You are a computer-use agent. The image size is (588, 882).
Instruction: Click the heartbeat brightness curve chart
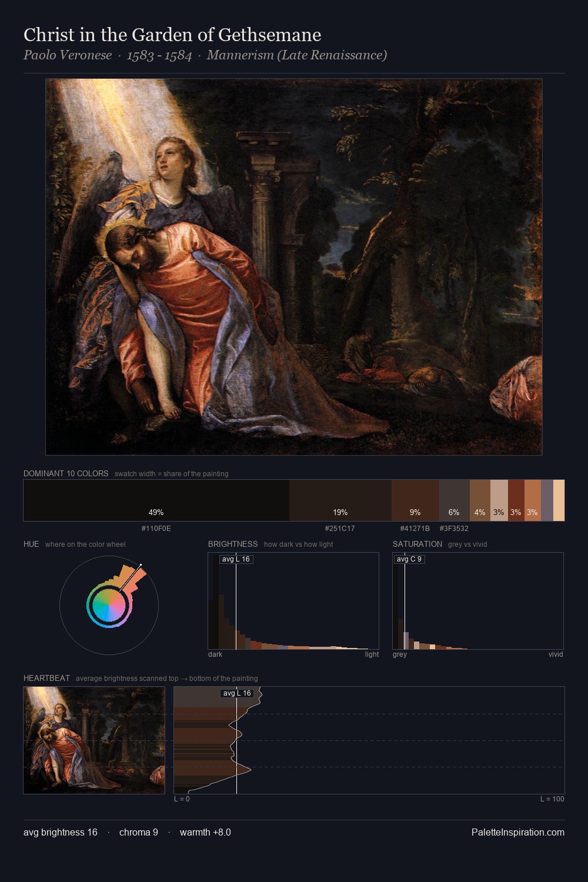(x=369, y=740)
